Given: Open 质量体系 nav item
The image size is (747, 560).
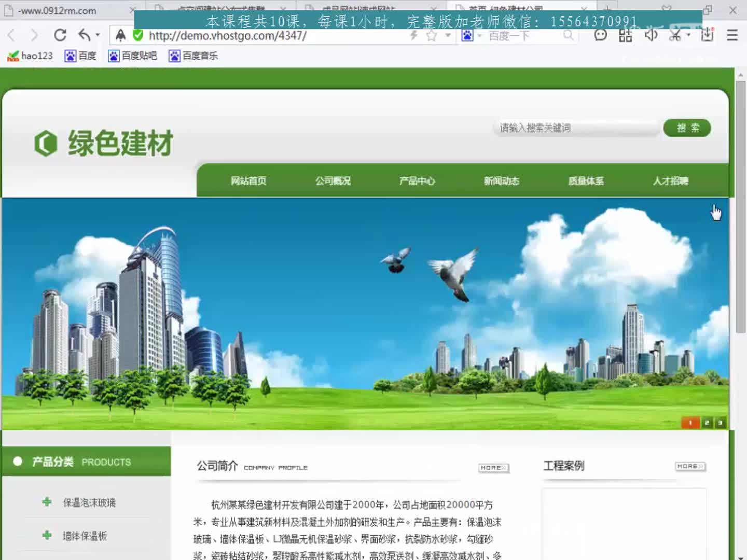Looking at the screenshot, I should pos(586,180).
